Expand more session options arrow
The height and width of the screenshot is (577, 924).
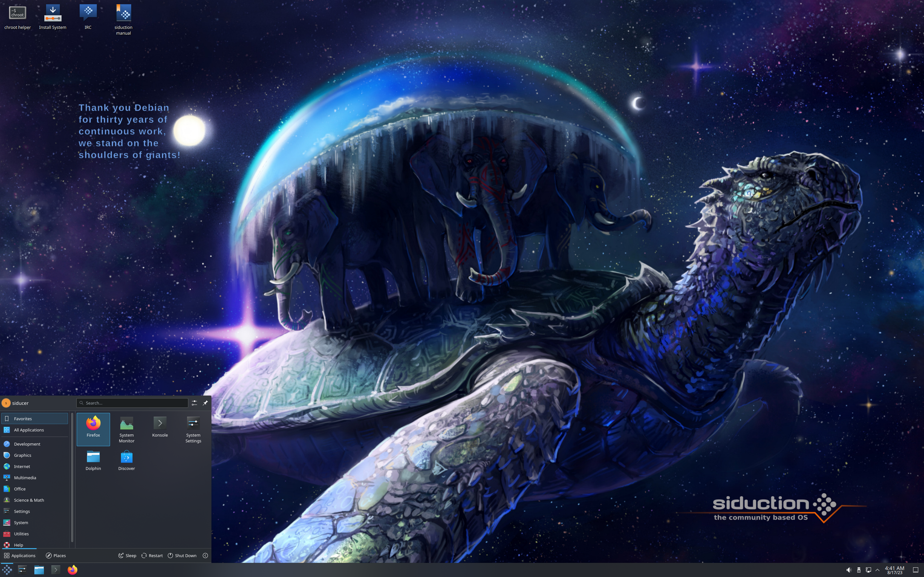point(205,556)
